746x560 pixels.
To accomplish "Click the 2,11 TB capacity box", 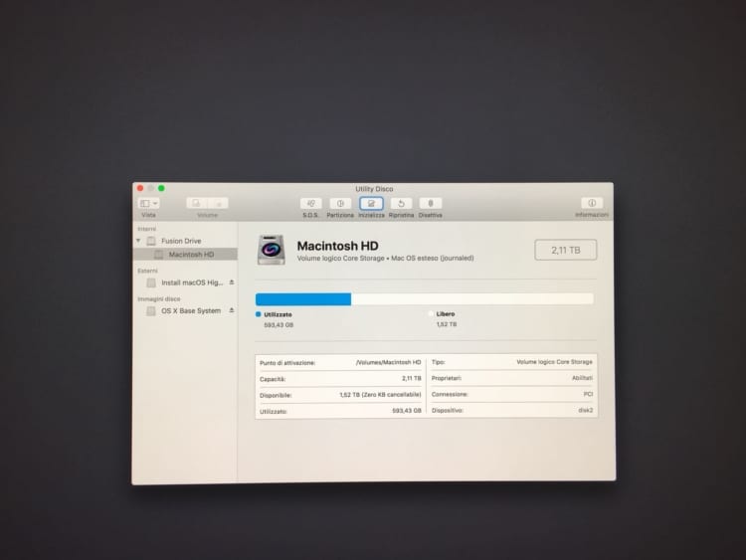I will (566, 251).
